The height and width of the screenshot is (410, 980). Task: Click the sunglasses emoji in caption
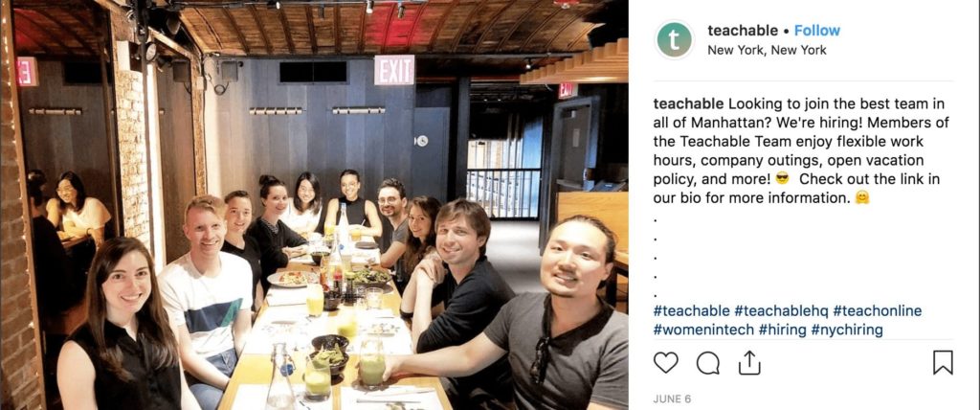[782, 179]
